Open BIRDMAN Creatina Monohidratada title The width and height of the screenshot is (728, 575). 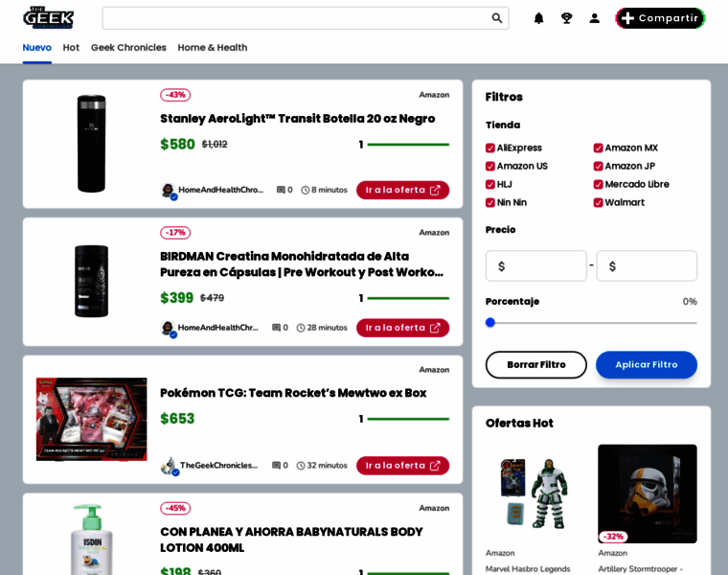click(302, 264)
